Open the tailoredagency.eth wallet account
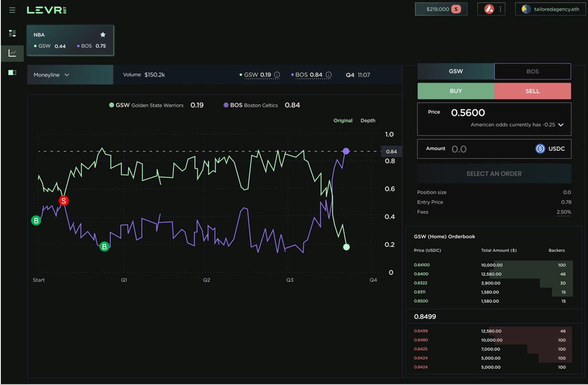The height and width of the screenshot is (385, 588). click(550, 8)
